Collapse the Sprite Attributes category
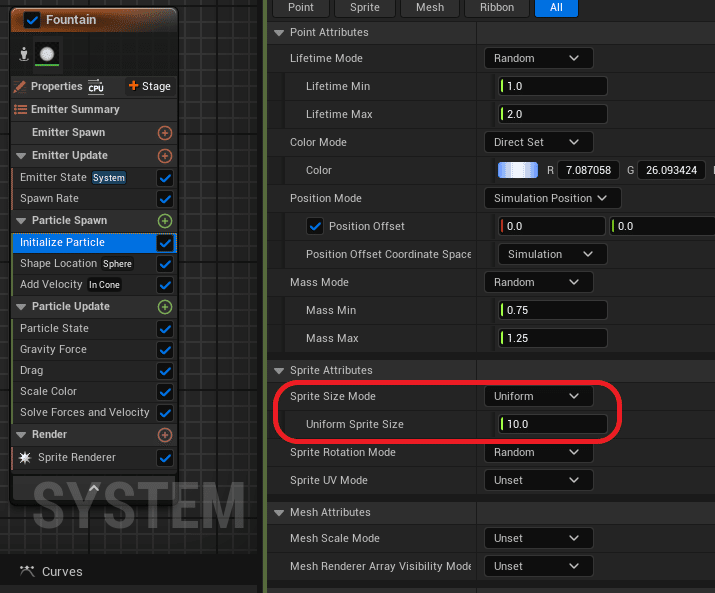The width and height of the screenshot is (715, 593). [x=279, y=371]
